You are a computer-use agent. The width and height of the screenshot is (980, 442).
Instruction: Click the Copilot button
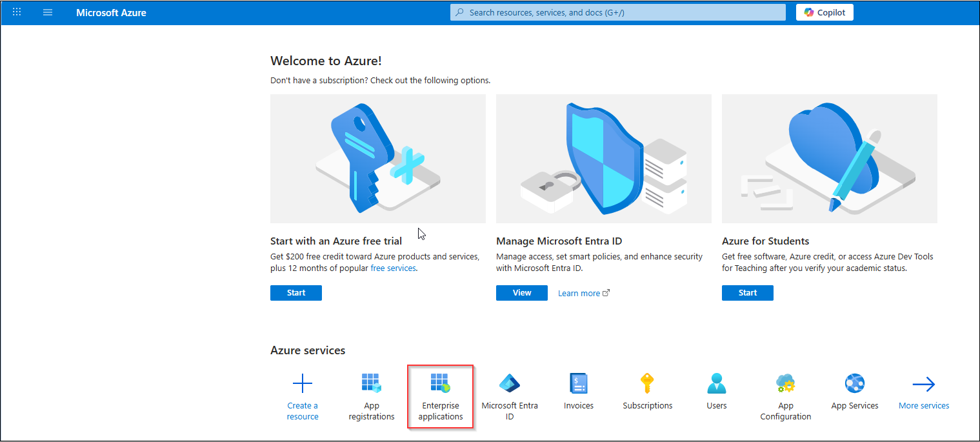coord(825,12)
